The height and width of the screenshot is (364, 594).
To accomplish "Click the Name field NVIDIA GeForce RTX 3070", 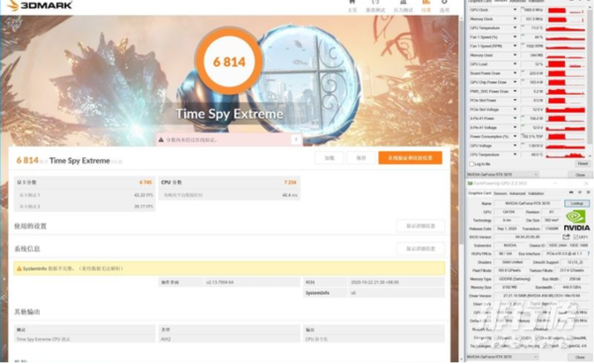I will point(528,203).
